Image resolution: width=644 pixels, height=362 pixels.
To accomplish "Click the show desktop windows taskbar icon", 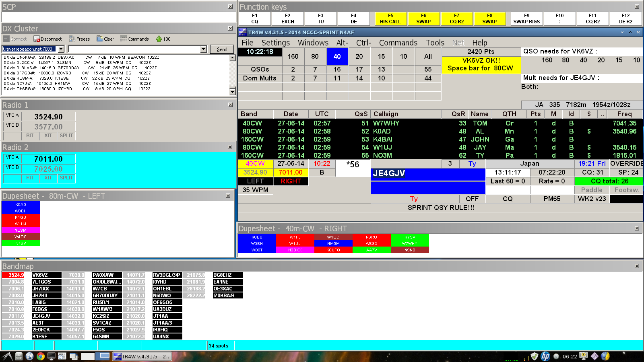I will click(73, 356).
